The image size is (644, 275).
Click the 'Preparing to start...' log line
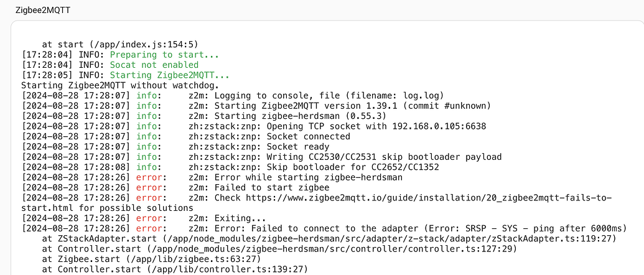pyautogui.click(x=160, y=55)
